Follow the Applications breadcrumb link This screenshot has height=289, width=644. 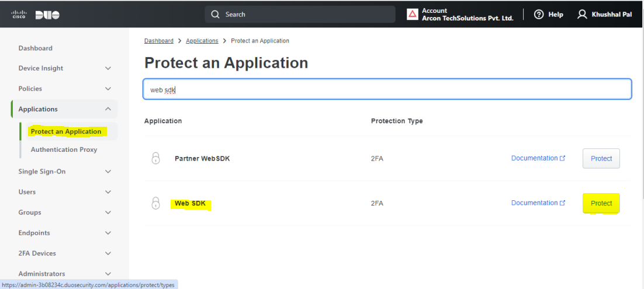point(202,41)
